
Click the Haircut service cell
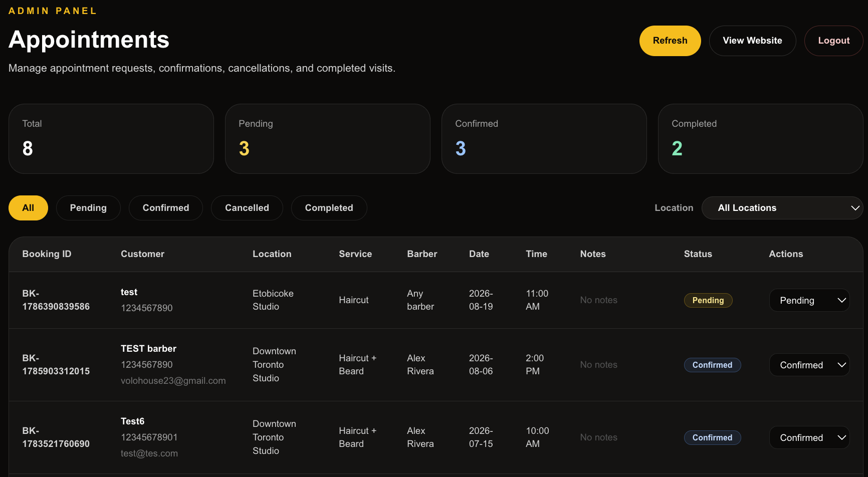click(x=354, y=300)
